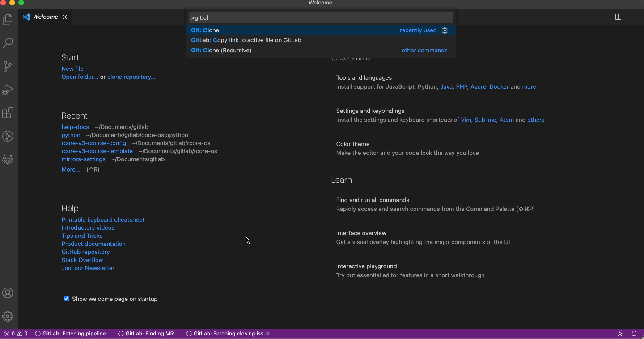
Task: Open Introductory videos link
Action: tap(88, 228)
